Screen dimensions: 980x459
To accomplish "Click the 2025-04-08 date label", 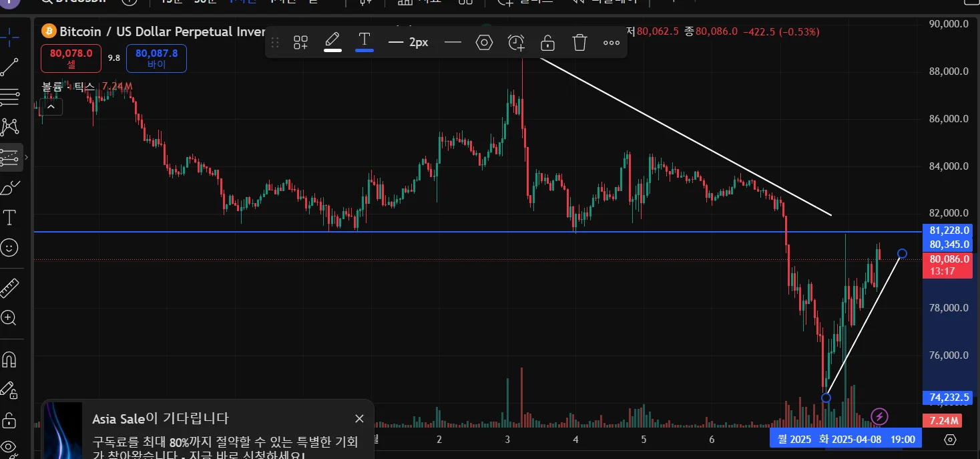I will coord(849,440).
